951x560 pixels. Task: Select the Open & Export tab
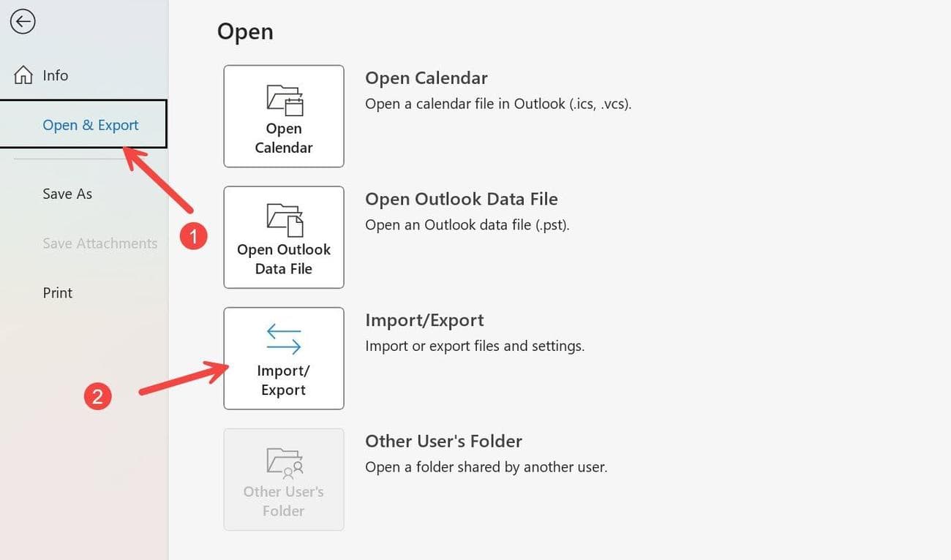point(90,125)
